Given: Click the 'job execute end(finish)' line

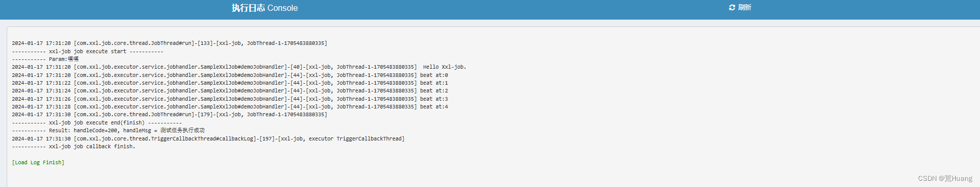Looking at the screenshot, I should click(97, 122).
